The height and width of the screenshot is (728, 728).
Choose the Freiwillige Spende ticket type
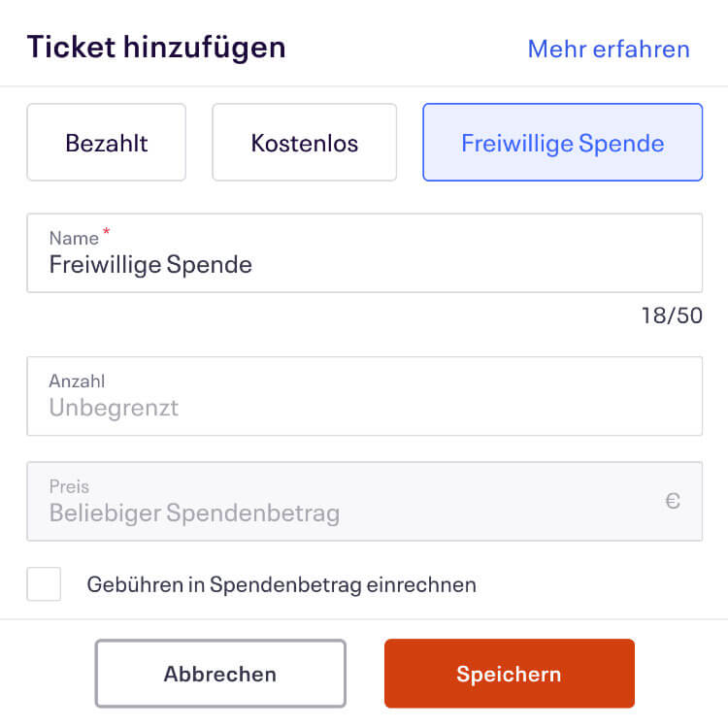pyautogui.click(x=563, y=142)
